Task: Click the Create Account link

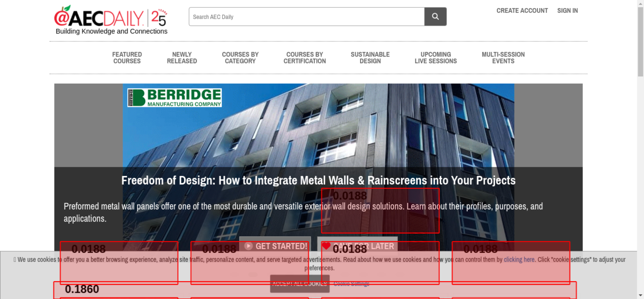Action: pos(522,11)
